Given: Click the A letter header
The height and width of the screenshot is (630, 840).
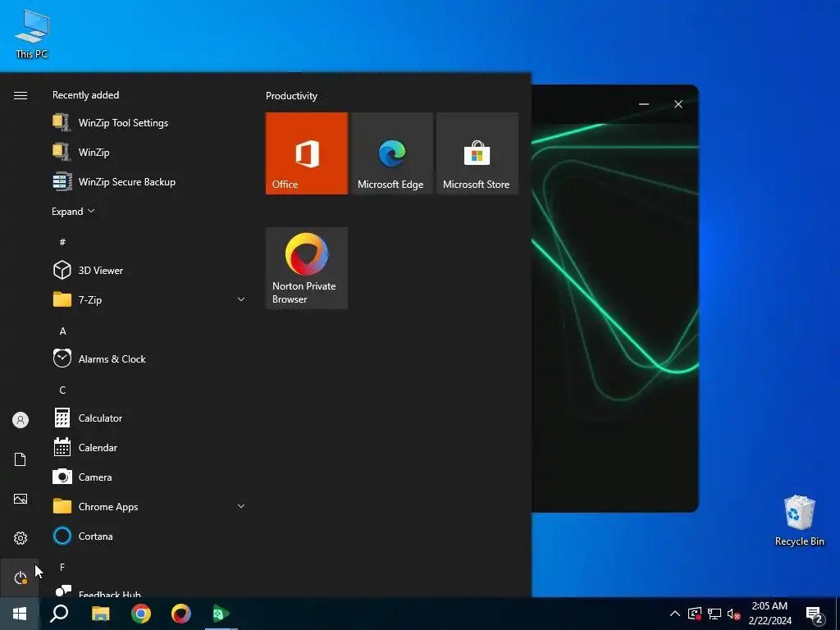Looking at the screenshot, I should 62,331.
